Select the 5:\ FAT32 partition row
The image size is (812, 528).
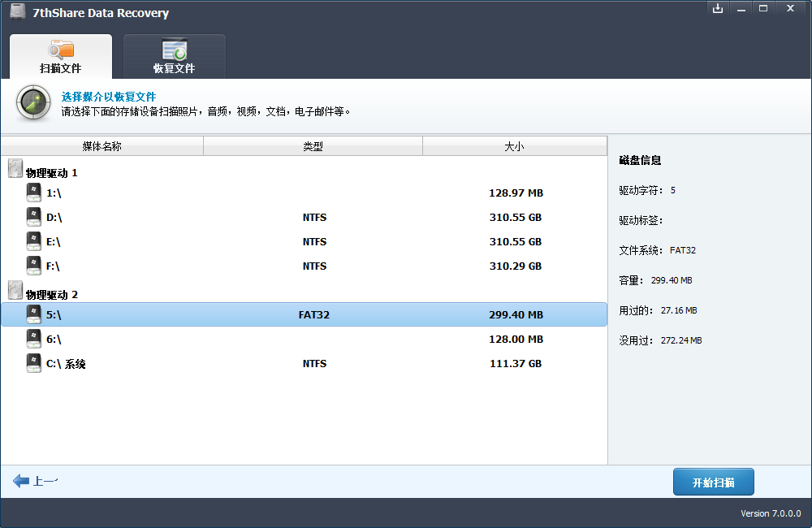pos(304,315)
